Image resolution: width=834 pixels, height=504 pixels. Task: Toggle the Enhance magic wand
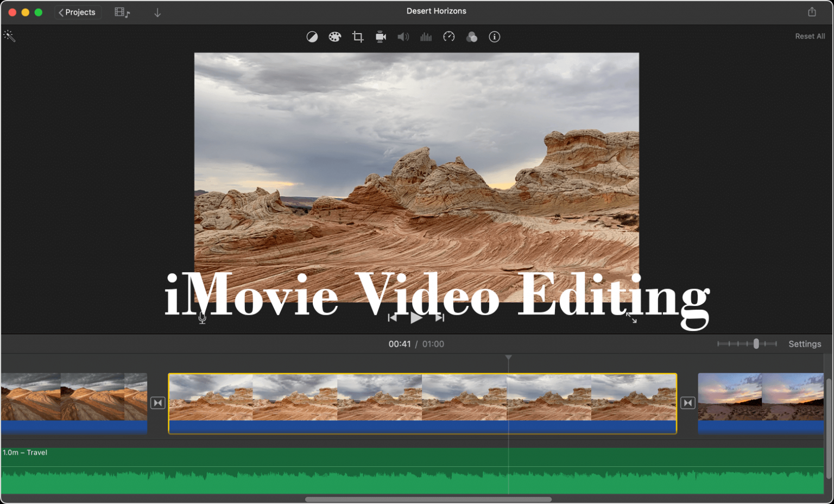click(x=9, y=35)
